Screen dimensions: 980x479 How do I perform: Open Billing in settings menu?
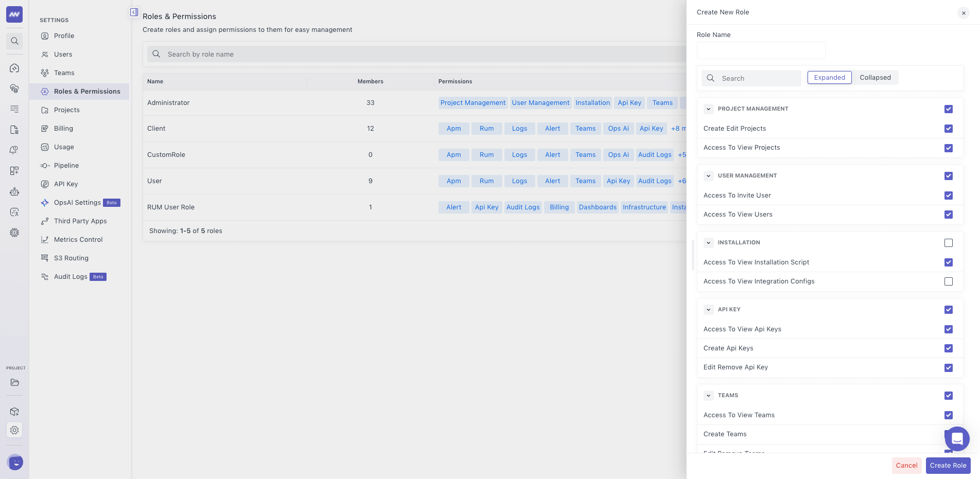(63, 129)
